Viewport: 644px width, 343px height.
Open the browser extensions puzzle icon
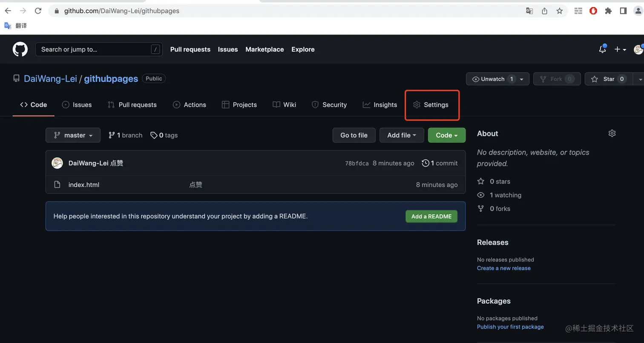[x=608, y=11]
